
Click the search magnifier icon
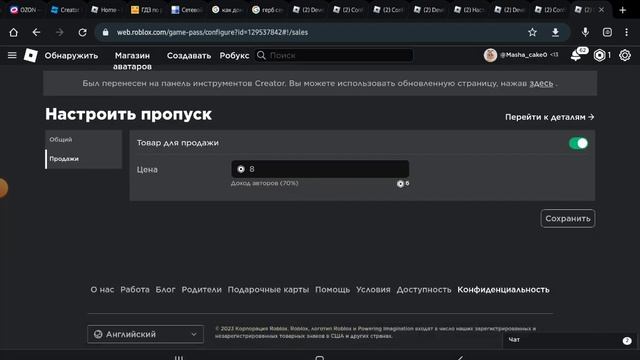(x=261, y=55)
